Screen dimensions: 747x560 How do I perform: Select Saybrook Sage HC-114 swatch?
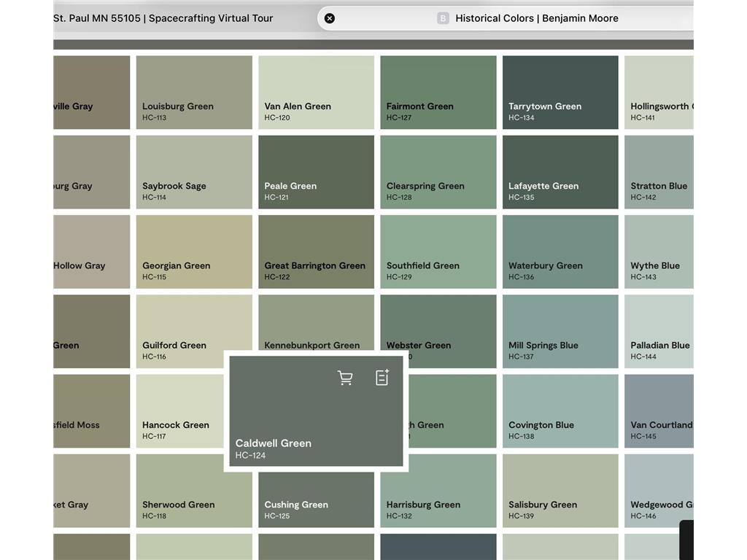[x=194, y=172]
